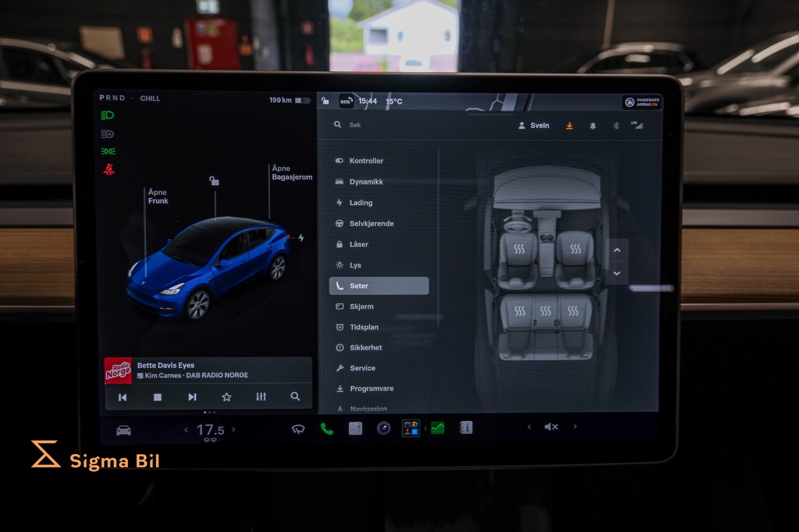Open the Lys menu
The width and height of the screenshot is (799, 532).
pyautogui.click(x=380, y=265)
